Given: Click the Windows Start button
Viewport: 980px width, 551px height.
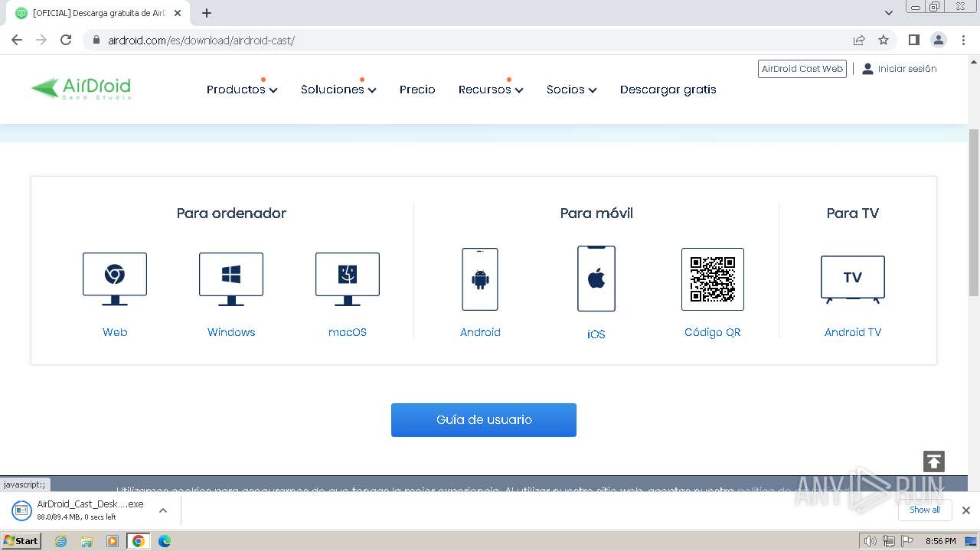Looking at the screenshot, I should click(21, 541).
